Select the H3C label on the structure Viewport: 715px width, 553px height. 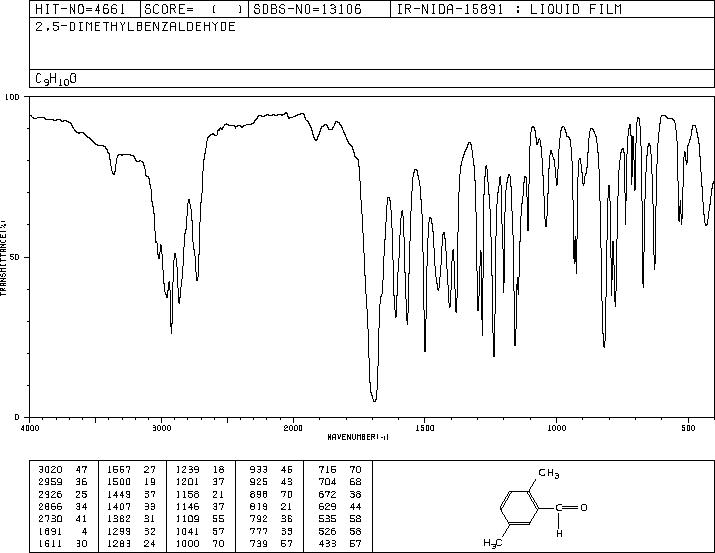(493, 543)
